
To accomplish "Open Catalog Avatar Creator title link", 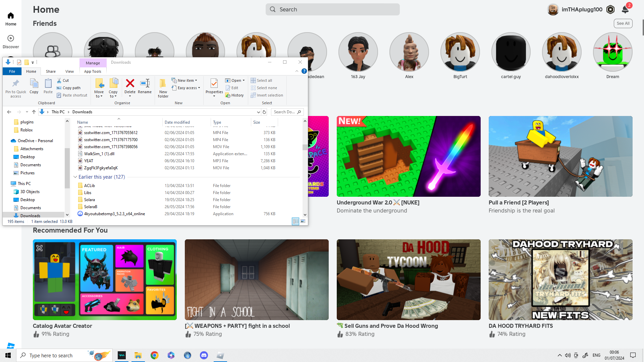I will [62, 326].
